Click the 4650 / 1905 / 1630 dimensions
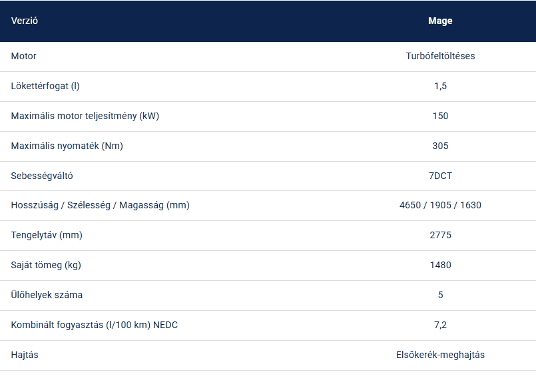 pos(440,206)
